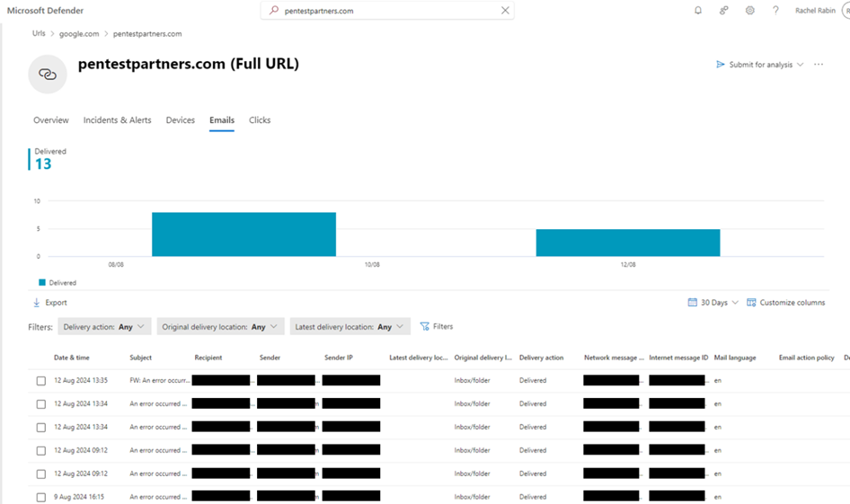Screen dimensions: 850x504
Task: Sort by Mail language column header
Action: tap(734, 358)
